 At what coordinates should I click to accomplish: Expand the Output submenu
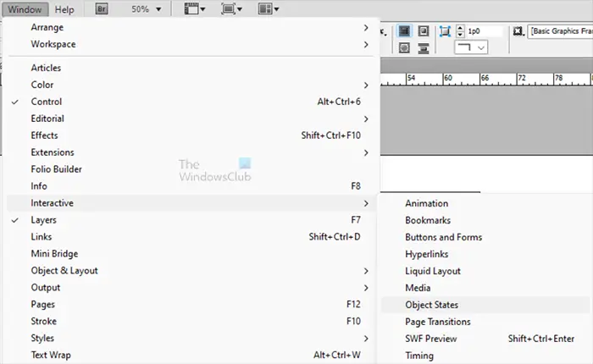coord(191,288)
